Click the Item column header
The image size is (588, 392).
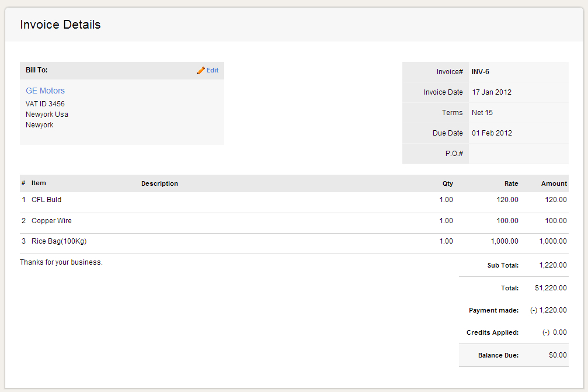click(x=39, y=183)
